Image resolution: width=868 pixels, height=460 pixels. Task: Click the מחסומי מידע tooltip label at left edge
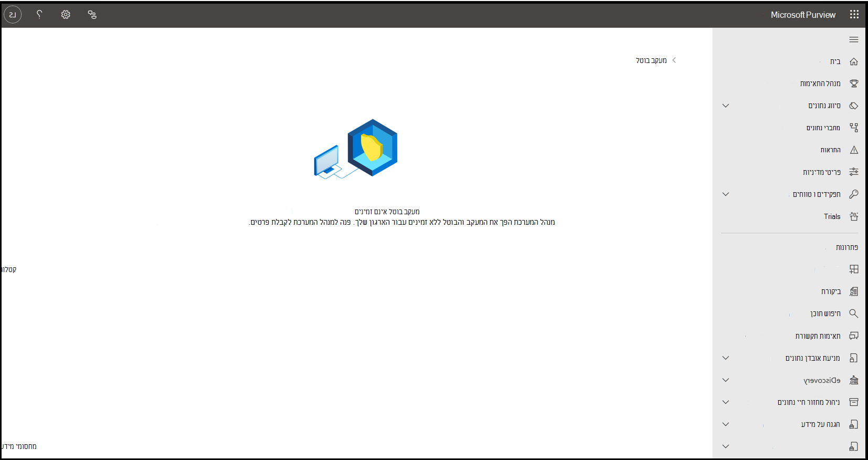tap(19, 446)
